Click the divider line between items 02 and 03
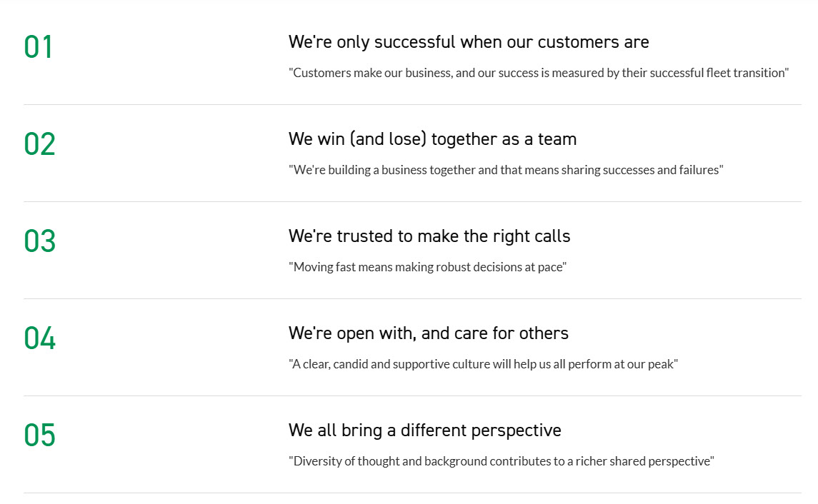Viewport: 818px width, 504px height. pyautogui.click(x=412, y=202)
